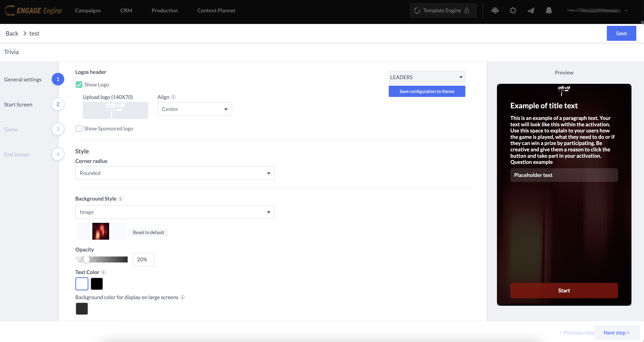Click the Align info icon

pos(173,97)
